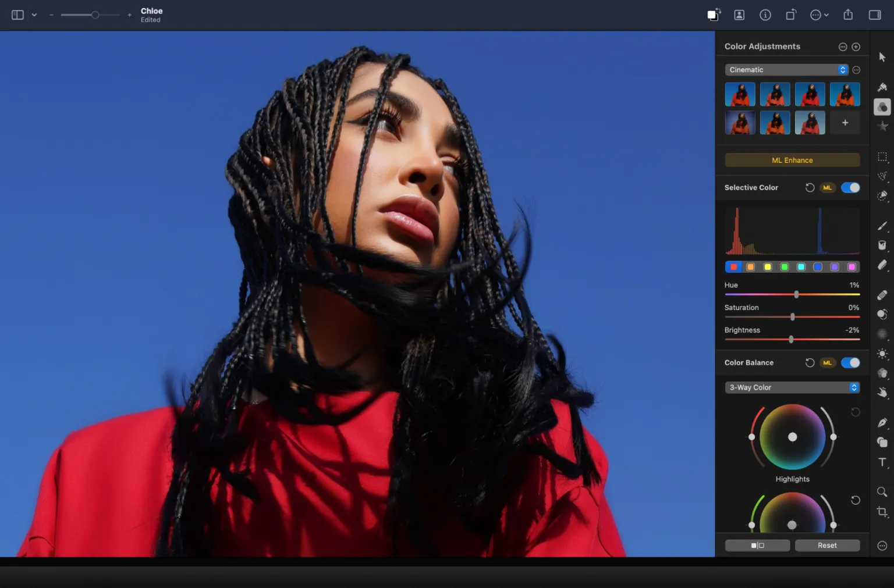Open image Info from the toolbar
The height and width of the screenshot is (588, 894).
(x=765, y=15)
